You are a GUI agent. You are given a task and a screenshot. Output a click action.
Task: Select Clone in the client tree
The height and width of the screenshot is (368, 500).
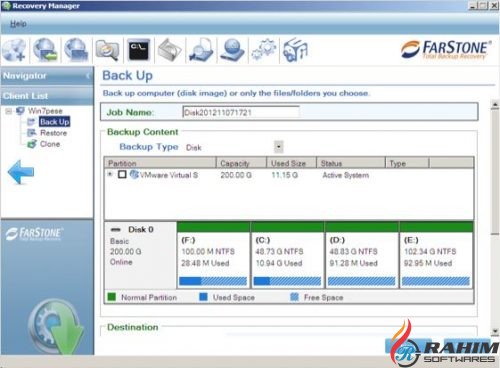(x=50, y=144)
